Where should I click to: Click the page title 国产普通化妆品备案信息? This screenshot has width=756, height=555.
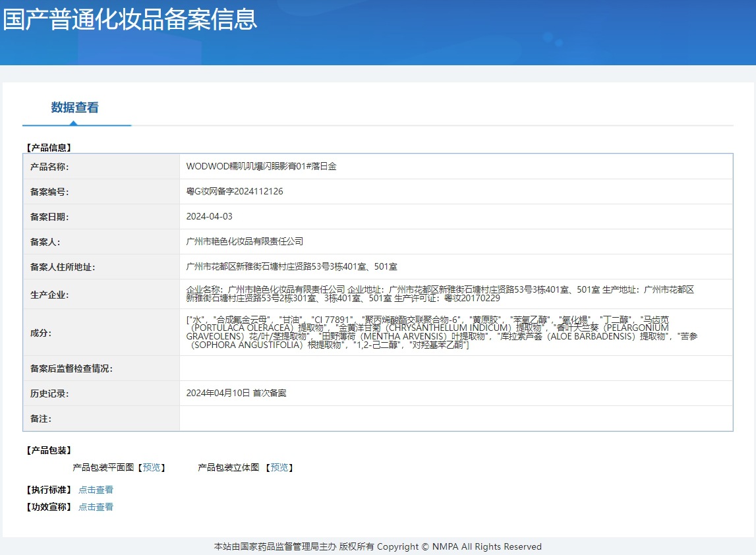click(130, 18)
